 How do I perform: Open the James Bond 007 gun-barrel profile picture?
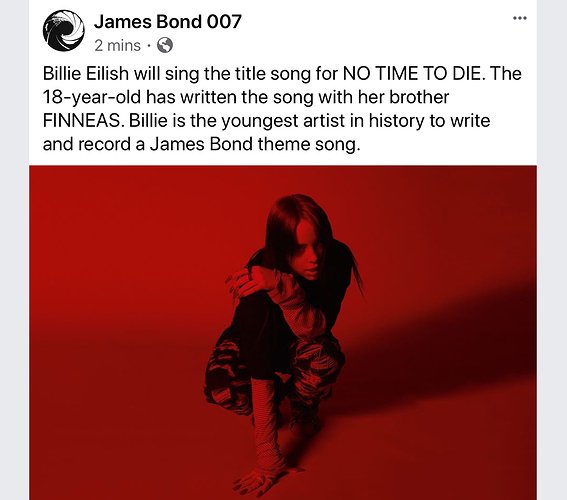[64, 31]
